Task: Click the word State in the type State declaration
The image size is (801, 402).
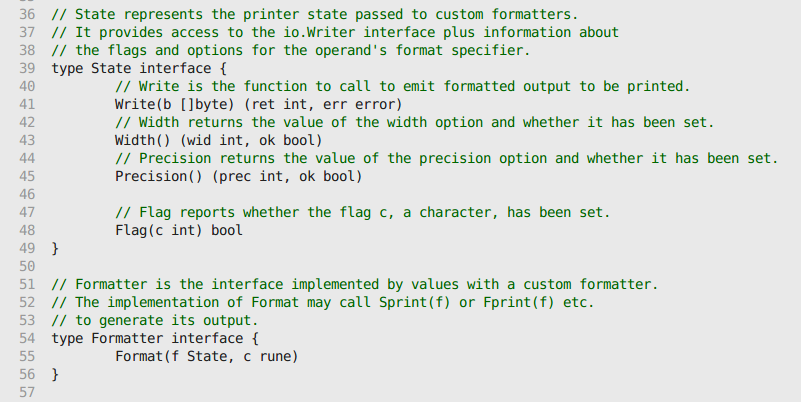Action: click(111, 69)
